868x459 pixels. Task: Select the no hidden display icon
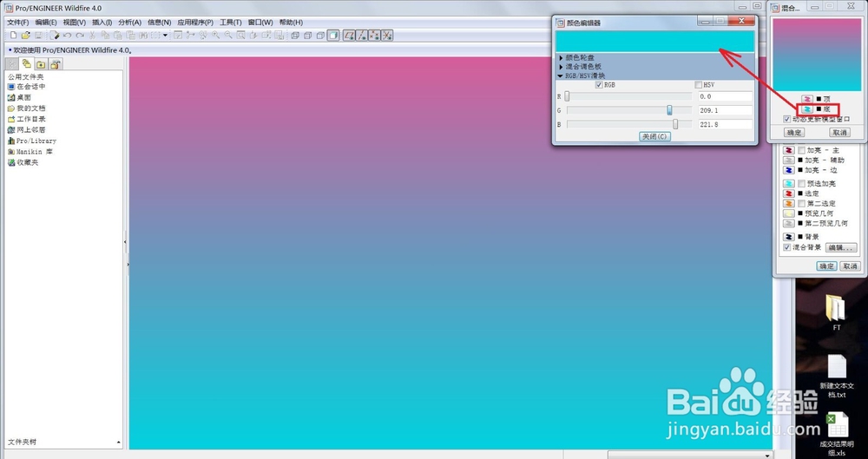(320, 36)
